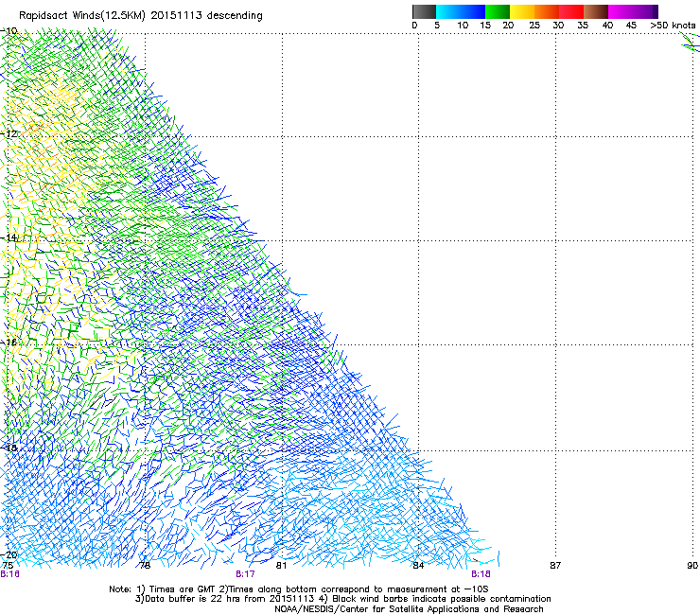This screenshot has width=700, height=615.
Task: Click the 'Rapidscat Winds(12.5KM)' title text
Action: pyautogui.click(x=82, y=16)
